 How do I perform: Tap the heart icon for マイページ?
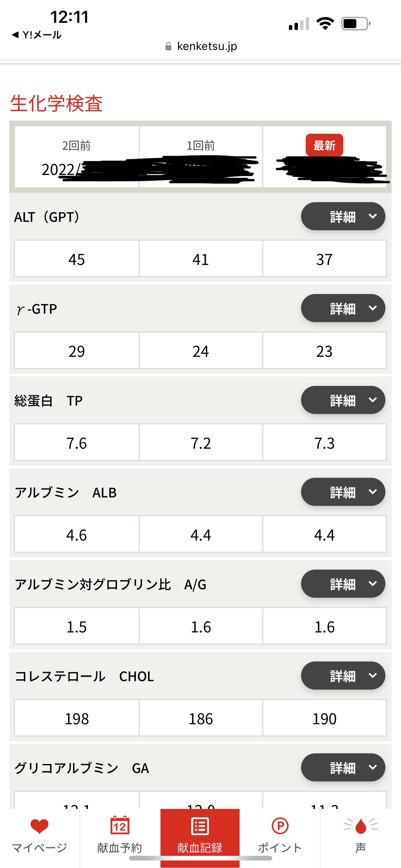[39, 826]
